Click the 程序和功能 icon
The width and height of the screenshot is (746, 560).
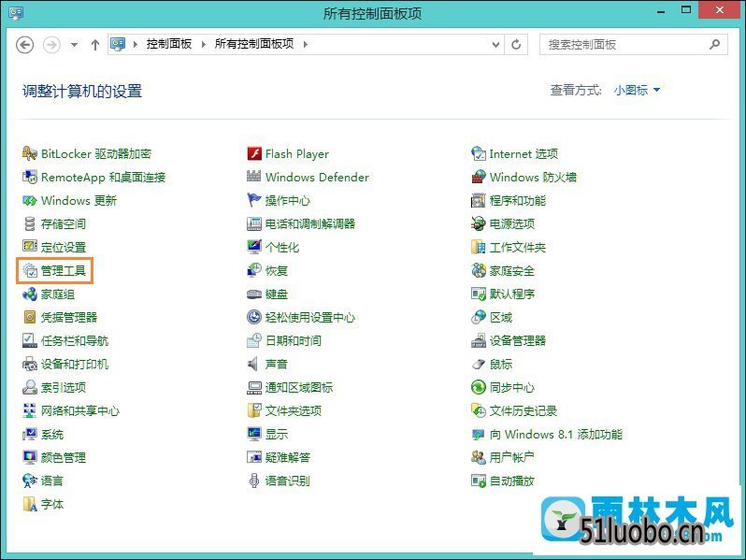[x=478, y=200]
